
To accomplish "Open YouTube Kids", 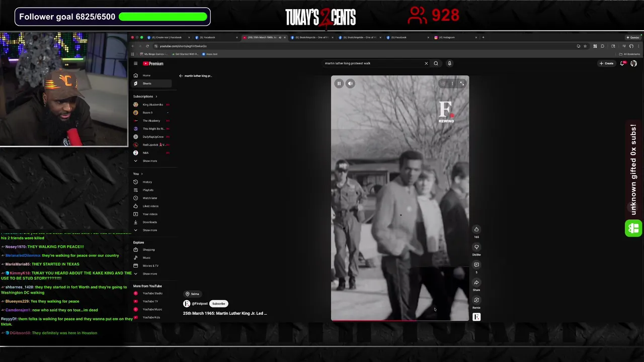I will click(x=151, y=317).
